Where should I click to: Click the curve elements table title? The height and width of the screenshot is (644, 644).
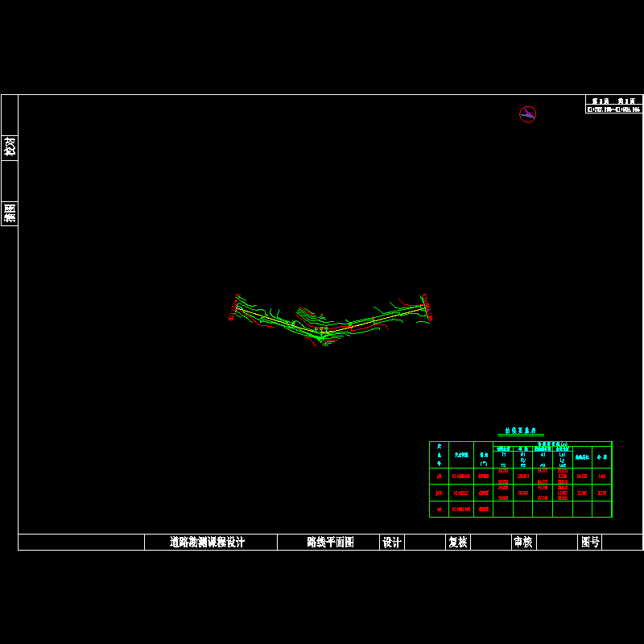tap(520, 431)
